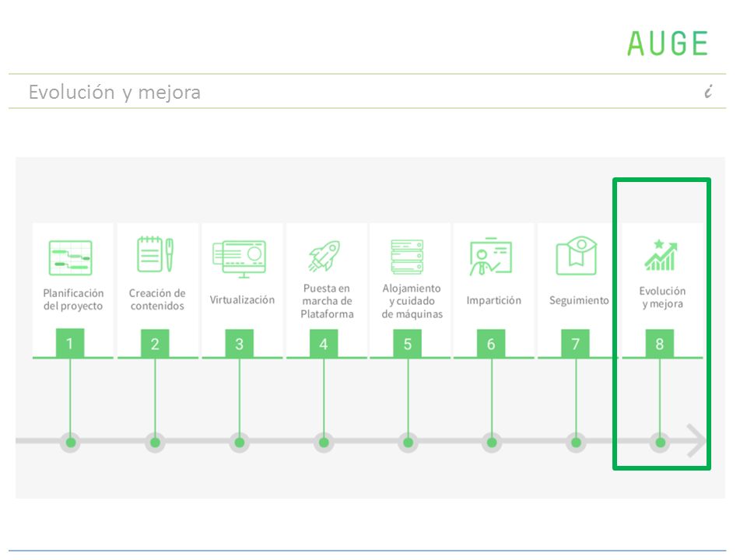
Task: Select step number 3 box
Action: pyautogui.click(x=239, y=343)
